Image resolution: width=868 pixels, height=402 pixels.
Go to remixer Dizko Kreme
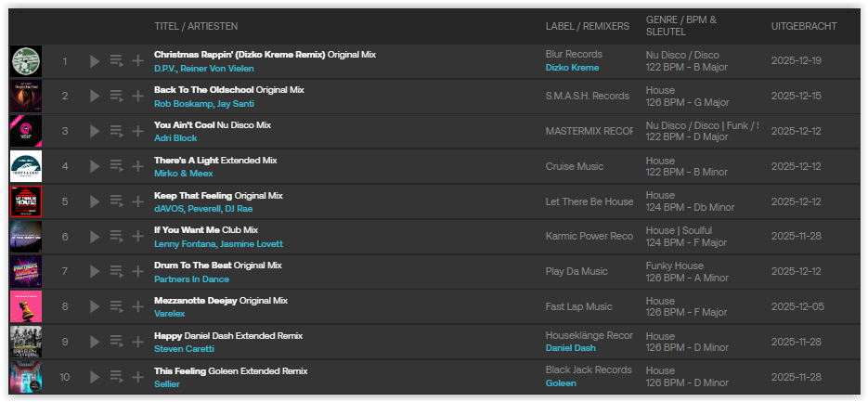pos(572,68)
